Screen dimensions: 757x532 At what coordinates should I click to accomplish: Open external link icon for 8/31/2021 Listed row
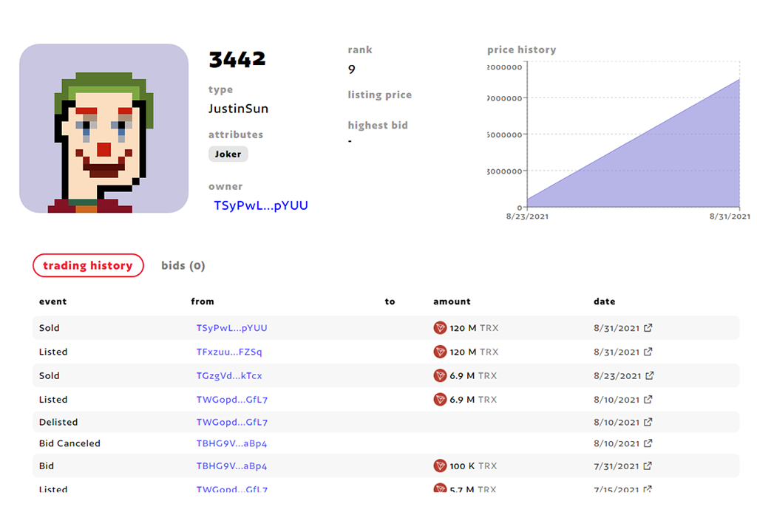pyautogui.click(x=649, y=352)
